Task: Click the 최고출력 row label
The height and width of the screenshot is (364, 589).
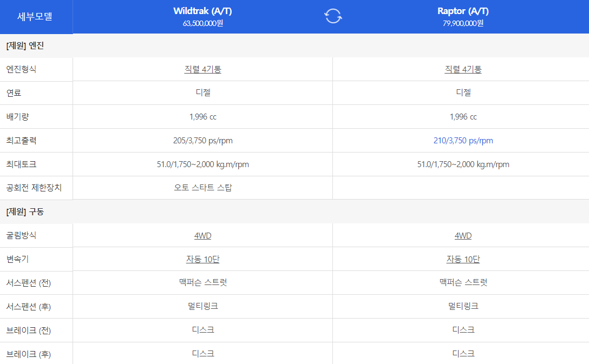Action: (x=22, y=141)
